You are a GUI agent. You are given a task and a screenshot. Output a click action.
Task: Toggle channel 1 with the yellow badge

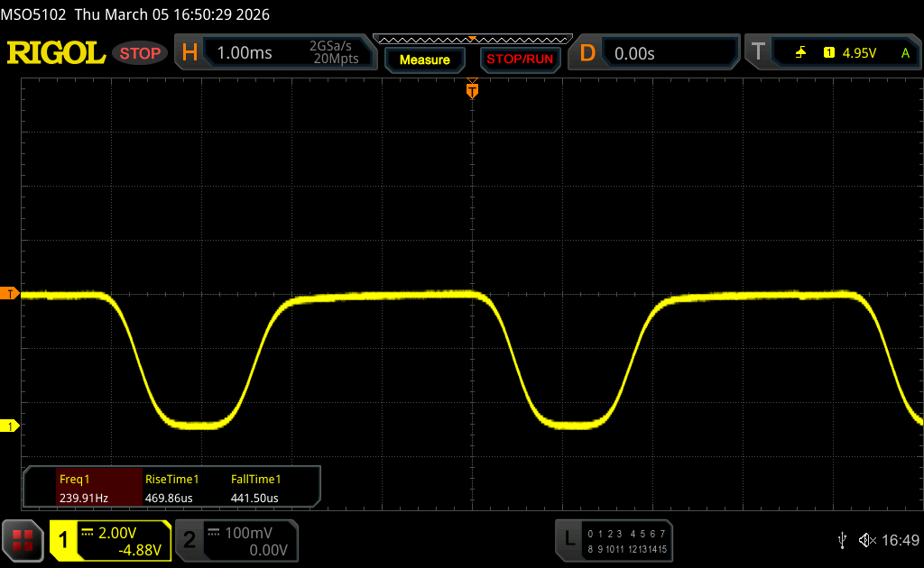(64, 540)
